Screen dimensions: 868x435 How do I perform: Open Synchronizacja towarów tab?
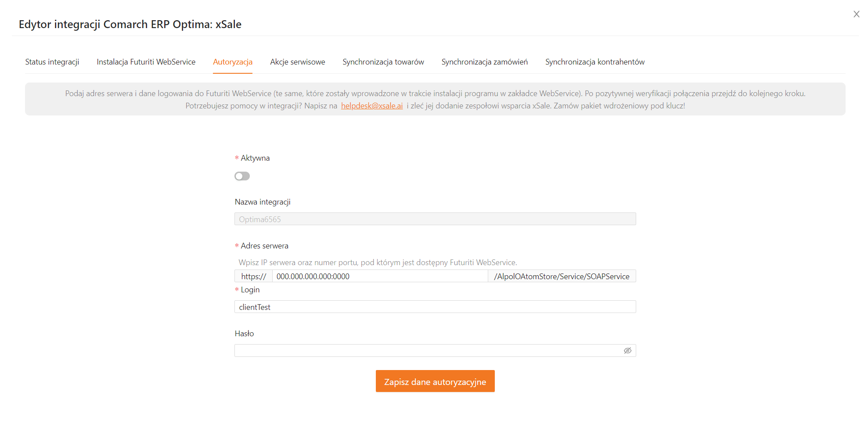pyautogui.click(x=383, y=62)
